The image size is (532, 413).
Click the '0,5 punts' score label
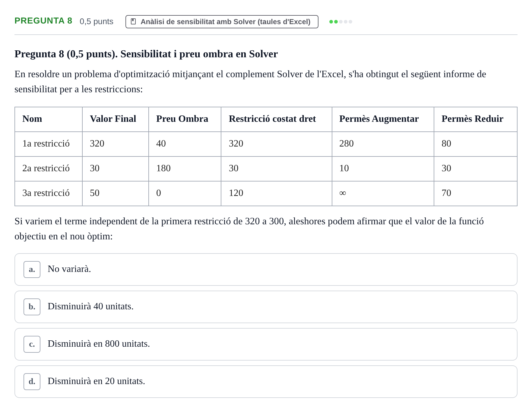(97, 22)
